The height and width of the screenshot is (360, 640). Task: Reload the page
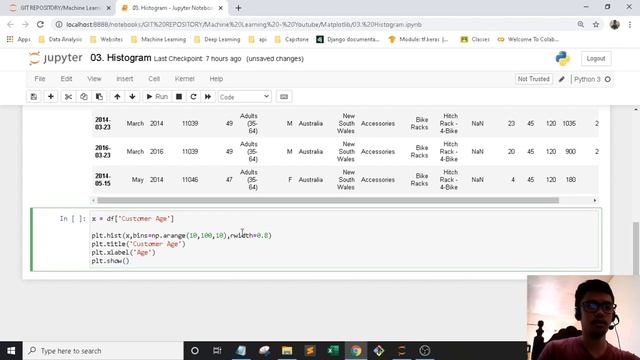click(40, 24)
